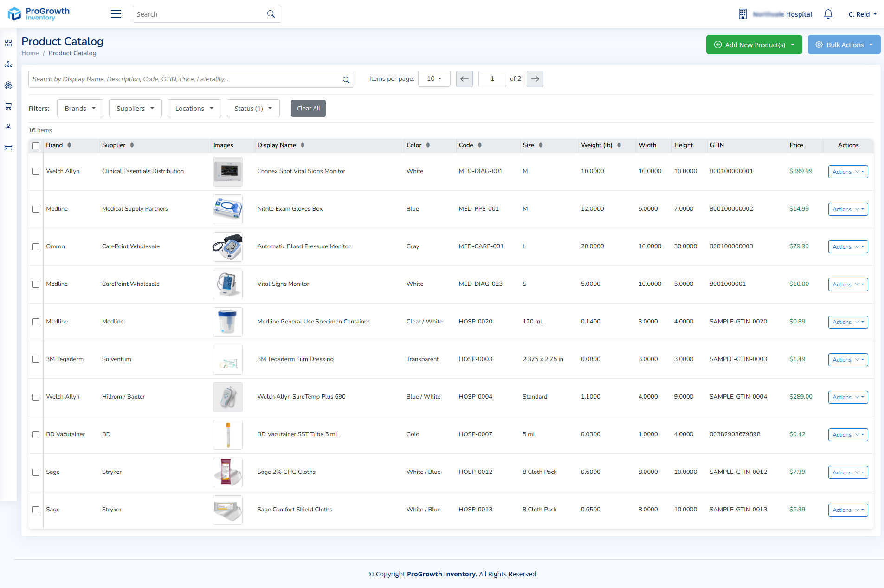
Task: Open the hamburger menu icon
Action: coord(116,14)
